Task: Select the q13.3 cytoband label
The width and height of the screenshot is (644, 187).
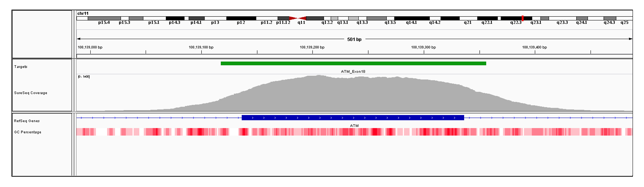Action: point(362,22)
